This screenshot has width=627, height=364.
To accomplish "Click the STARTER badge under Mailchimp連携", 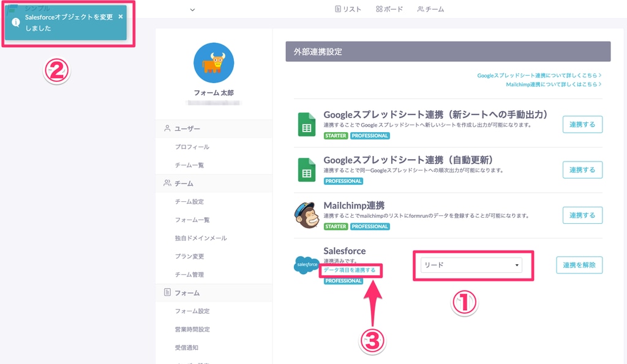I will click(336, 226).
